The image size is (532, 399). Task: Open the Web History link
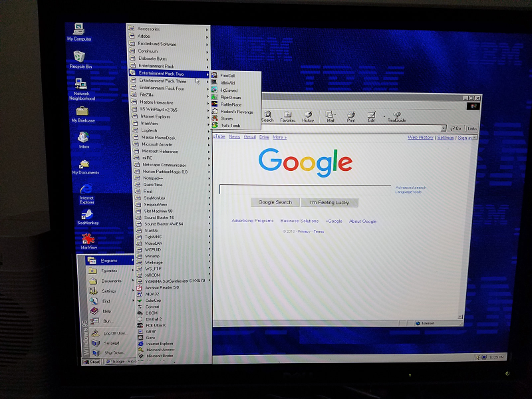coord(420,138)
